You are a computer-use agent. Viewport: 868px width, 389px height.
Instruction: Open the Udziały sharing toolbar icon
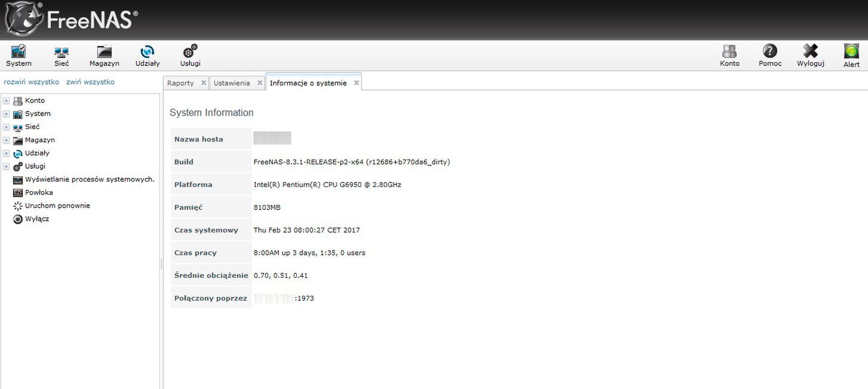pyautogui.click(x=147, y=52)
